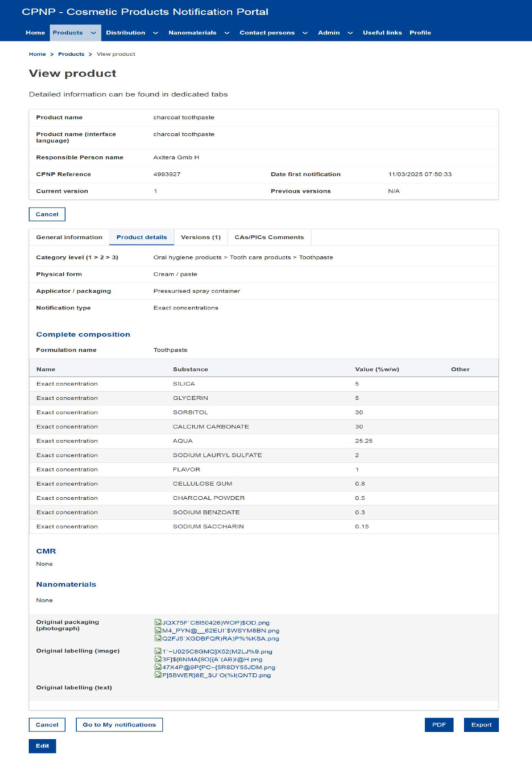Screen dimensions: 532x759
Task: Click image icon beside Q2FJ5 packaging file
Action: tap(157, 639)
